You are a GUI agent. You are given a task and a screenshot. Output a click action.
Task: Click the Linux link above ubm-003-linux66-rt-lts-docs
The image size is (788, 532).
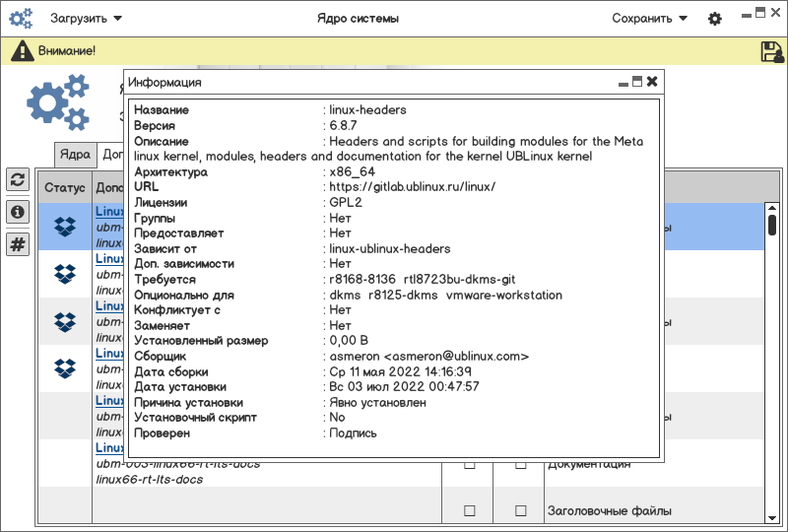coord(109,447)
